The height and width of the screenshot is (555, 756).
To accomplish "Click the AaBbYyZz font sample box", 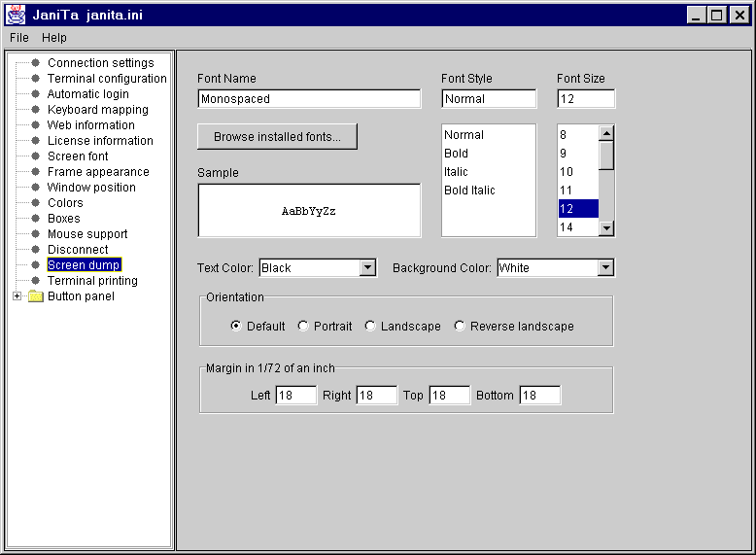I will [x=309, y=211].
